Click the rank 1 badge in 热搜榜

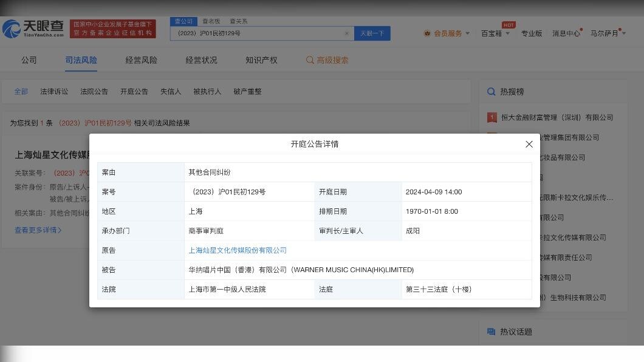click(492, 117)
